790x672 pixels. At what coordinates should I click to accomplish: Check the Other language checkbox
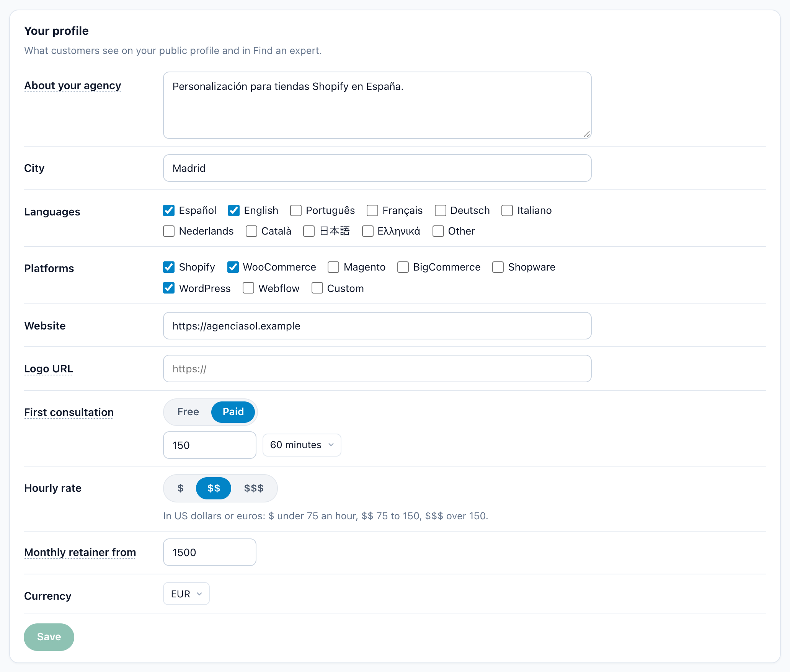click(438, 231)
